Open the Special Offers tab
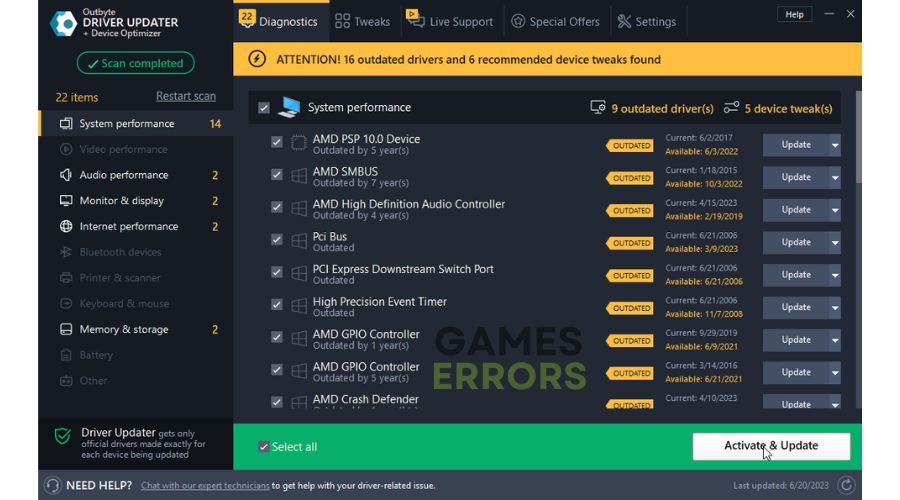This screenshot has height=500, width=900. [556, 21]
